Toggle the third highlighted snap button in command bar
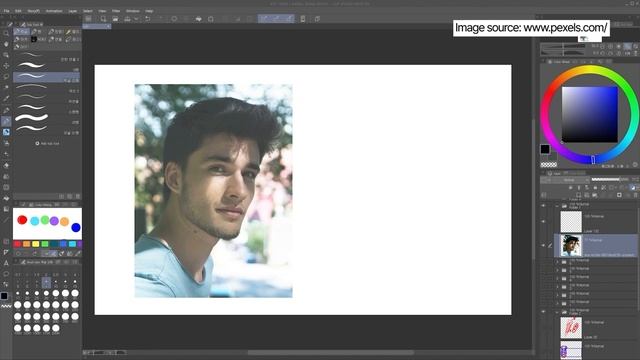 (x=289, y=19)
